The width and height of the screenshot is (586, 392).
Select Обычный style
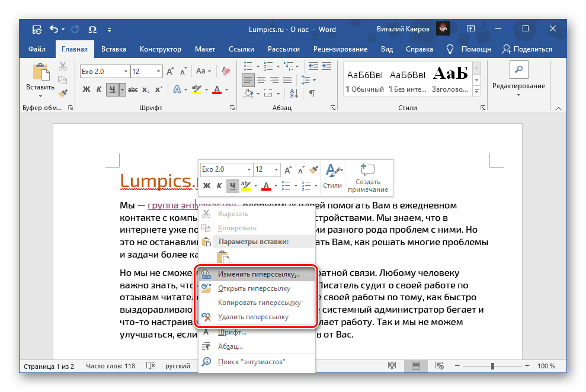(365, 81)
